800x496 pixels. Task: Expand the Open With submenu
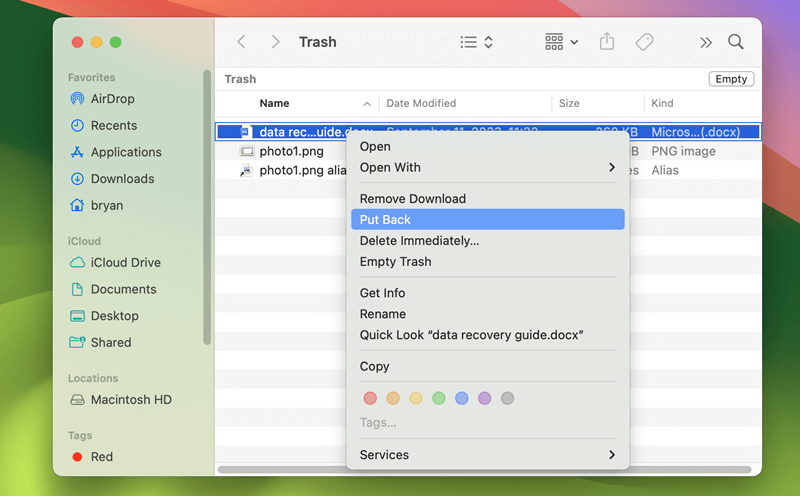tap(487, 168)
